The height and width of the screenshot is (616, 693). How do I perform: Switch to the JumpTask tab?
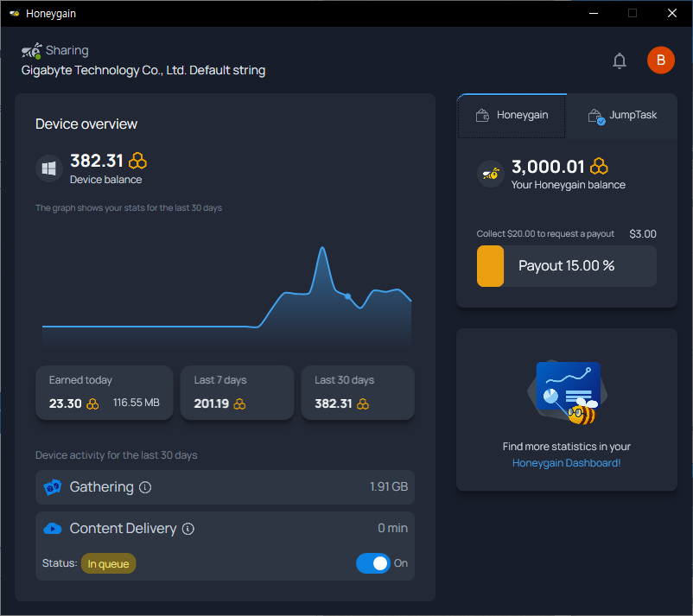point(621,117)
